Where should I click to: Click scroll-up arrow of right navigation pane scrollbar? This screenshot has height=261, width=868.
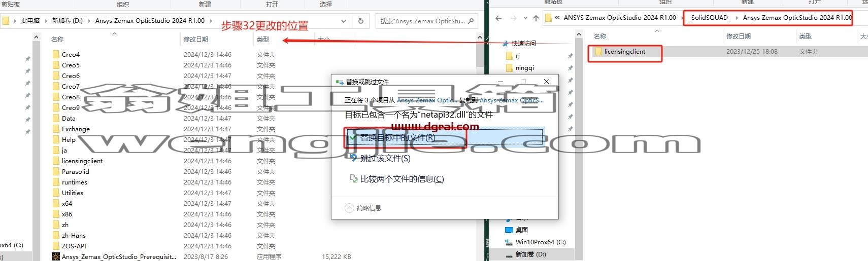[x=579, y=34]
